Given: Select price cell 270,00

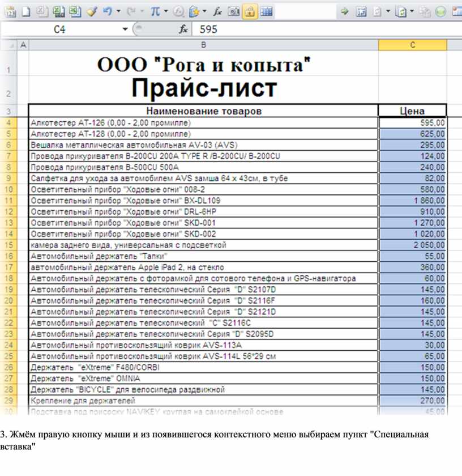Looking at the screenshot, I should point(413,401).
